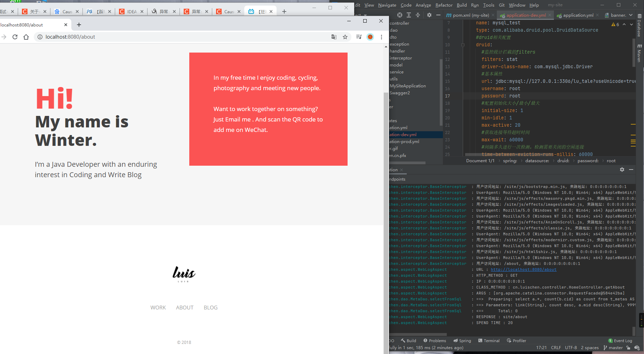View site information icon in address bar
The height and width of the screenshot is (354, 644).
coord(40,37)
